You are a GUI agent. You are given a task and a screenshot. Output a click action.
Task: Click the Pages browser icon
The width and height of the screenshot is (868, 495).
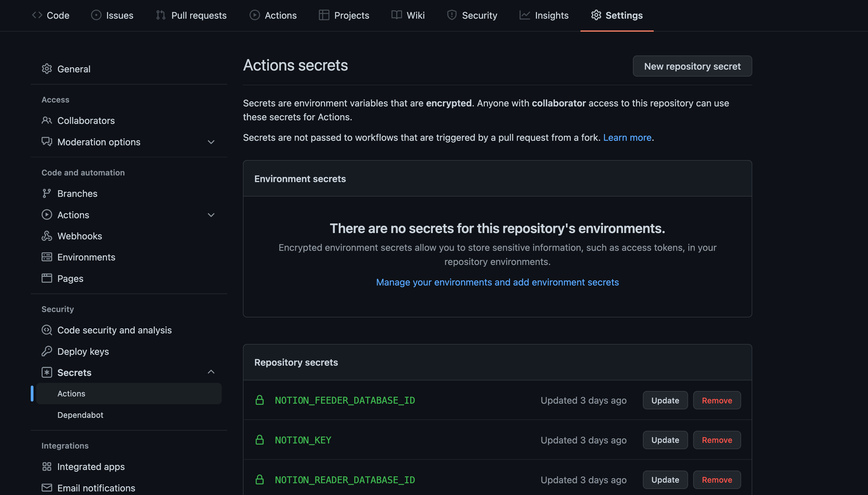pyautogui.click(x=46, y=279)
